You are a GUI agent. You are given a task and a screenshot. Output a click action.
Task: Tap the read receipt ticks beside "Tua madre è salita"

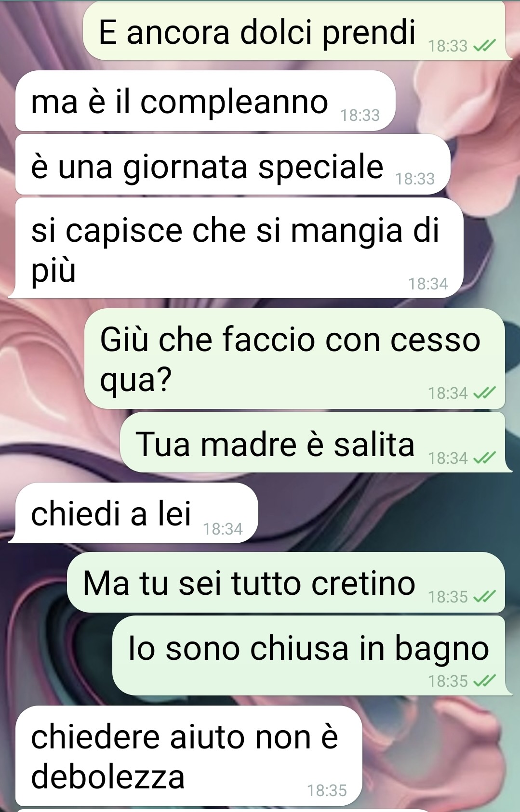[x=484, y=458]
